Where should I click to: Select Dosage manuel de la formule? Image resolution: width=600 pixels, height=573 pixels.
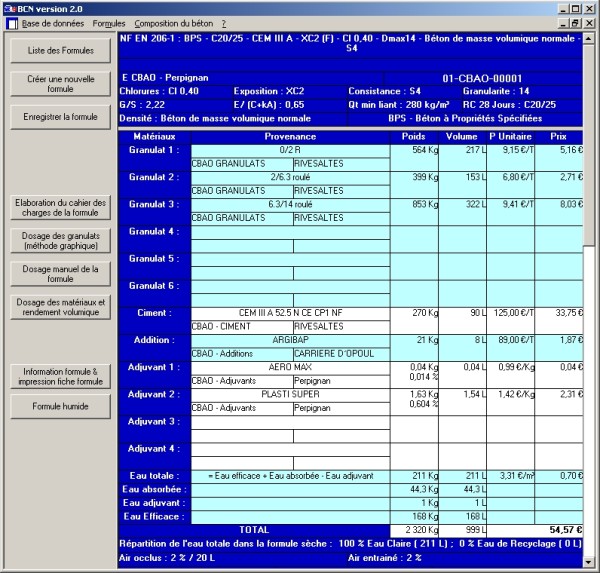click(60, 273)
